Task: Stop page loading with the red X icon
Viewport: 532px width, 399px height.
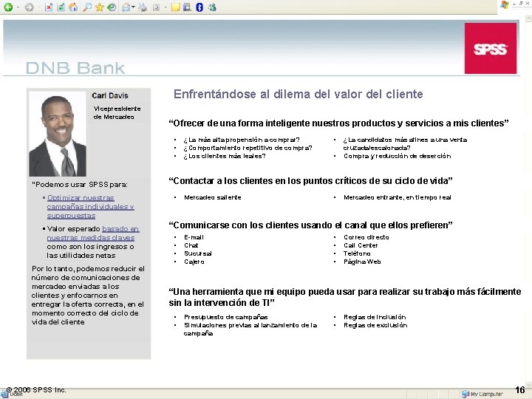Action: click(x=49, y=7)
